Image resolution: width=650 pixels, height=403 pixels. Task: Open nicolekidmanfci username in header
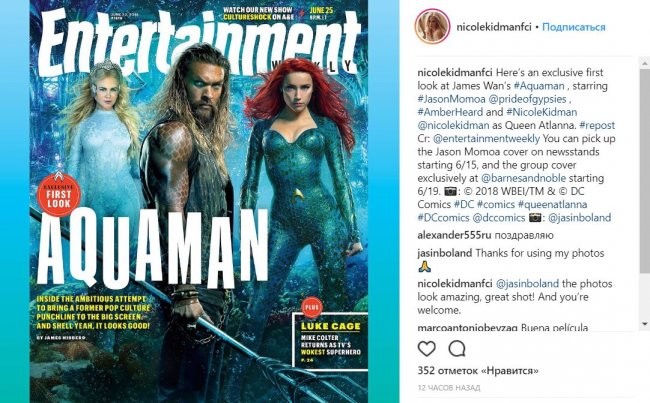[494, 27]
